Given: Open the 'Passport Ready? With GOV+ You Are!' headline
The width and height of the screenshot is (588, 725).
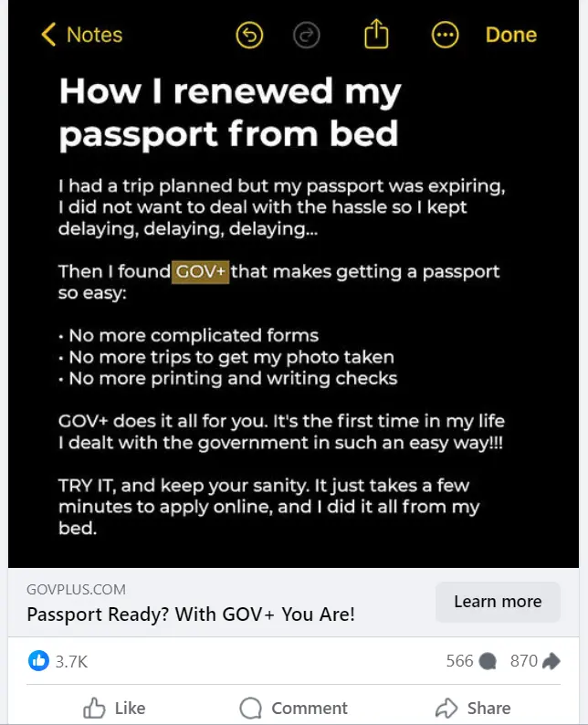Looking at the screenshot, I should click(191, 615).
